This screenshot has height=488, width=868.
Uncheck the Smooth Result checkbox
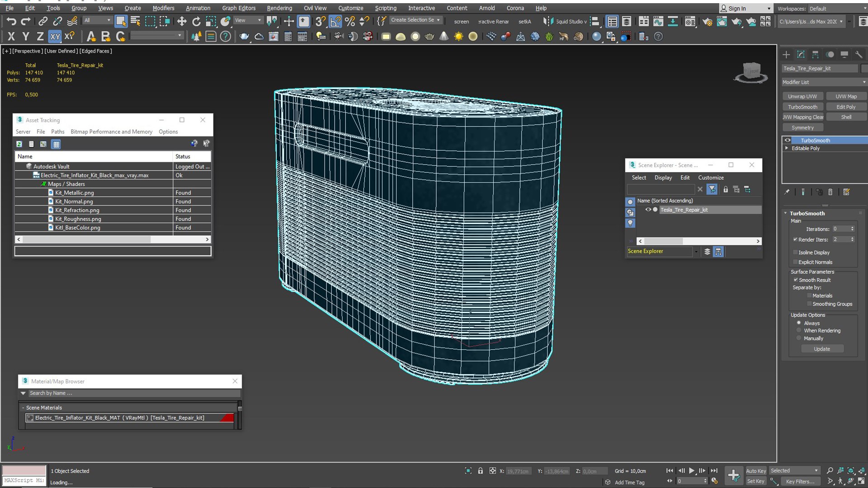(x=795, y=280)
